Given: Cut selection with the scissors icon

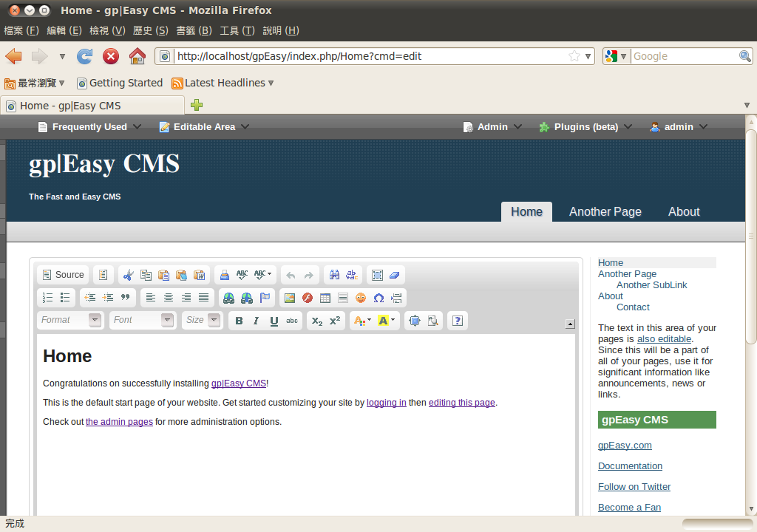Looking at the screenshot, I should [x=128, y=275].
